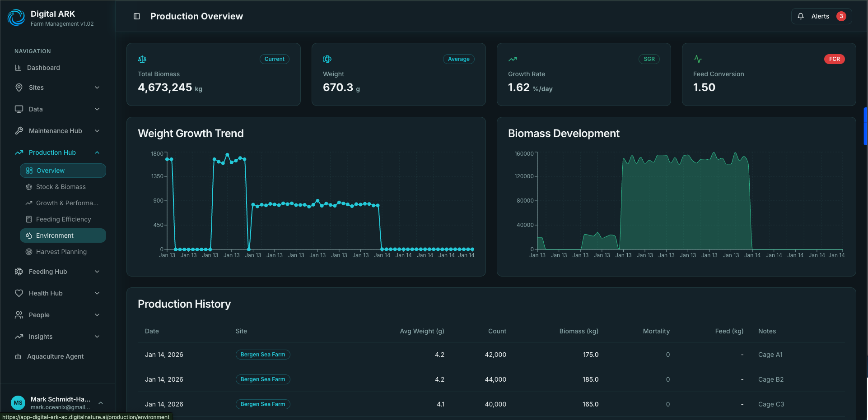Viewport: 868px width, 420px height.
Task: Click the Cage A1 note
Action: click(770, 355)
